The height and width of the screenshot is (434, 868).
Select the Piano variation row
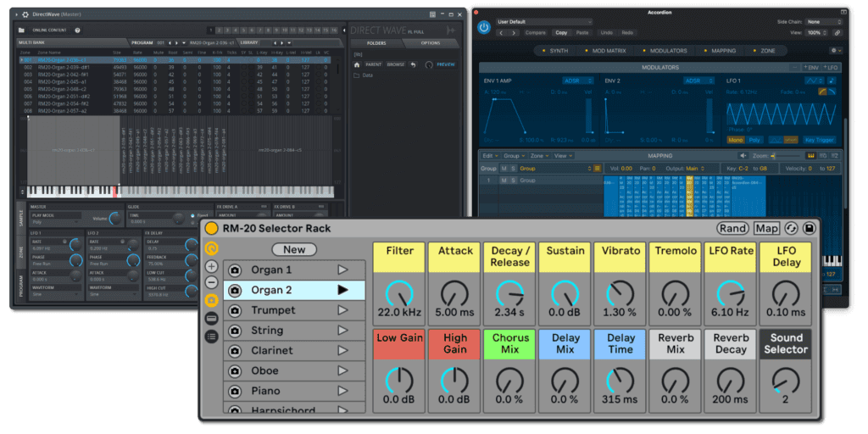click(x=294, y=391)
